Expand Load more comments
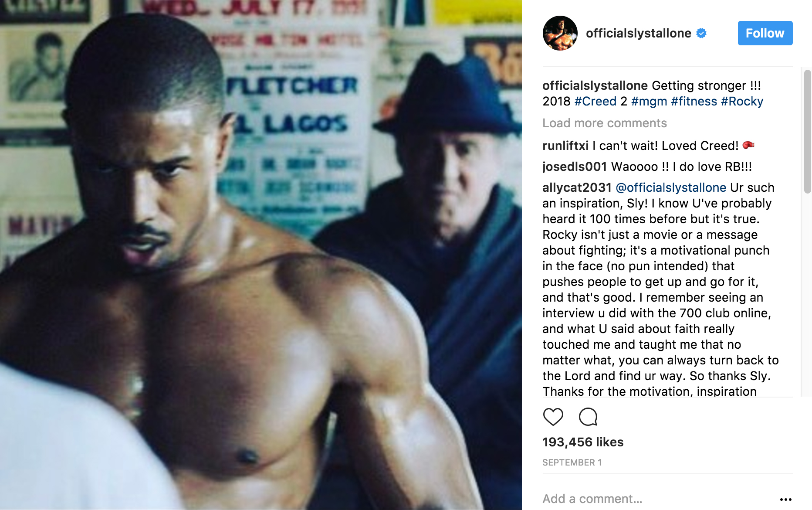This screenshot has height=510, width=812. coord(605,123)
